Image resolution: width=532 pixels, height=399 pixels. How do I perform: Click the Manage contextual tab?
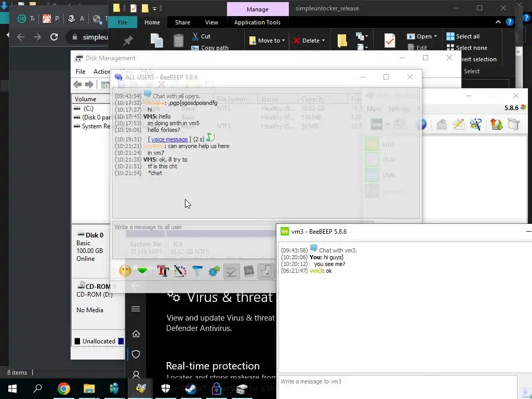258,9
